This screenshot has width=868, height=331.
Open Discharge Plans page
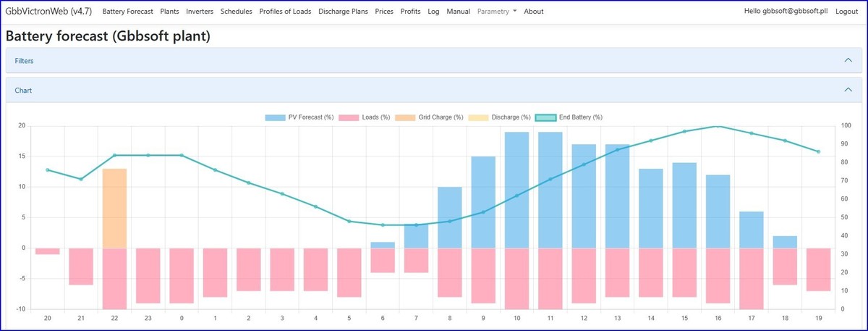[x=343, y=12]
